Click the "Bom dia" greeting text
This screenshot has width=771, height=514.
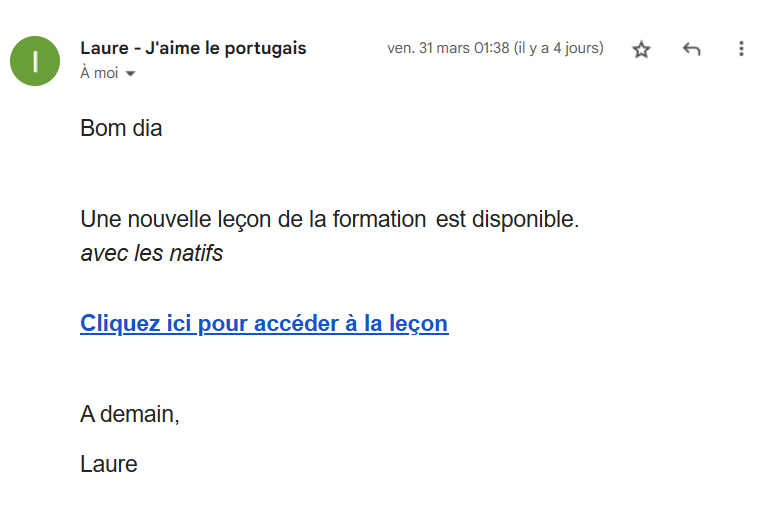coord(121,128)
